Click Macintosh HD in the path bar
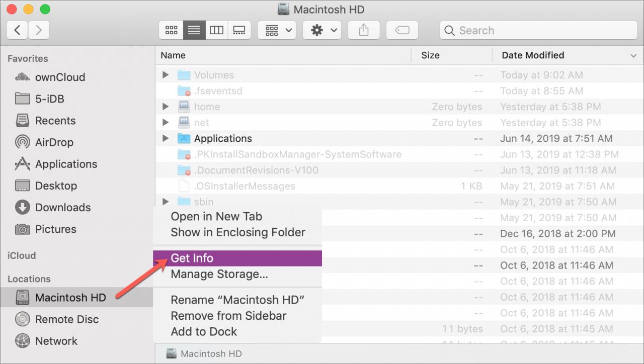This screenshot has width=644, height=364. click(204, 353)
